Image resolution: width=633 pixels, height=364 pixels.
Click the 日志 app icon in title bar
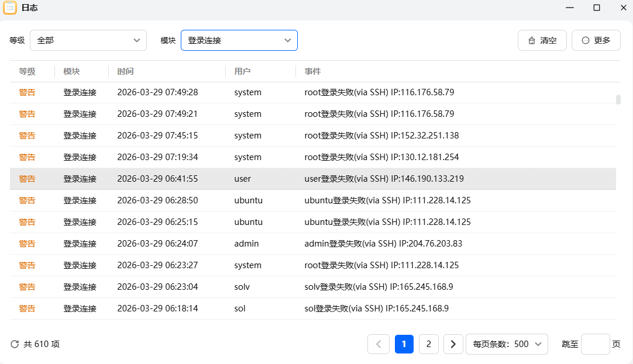[10, 8]
